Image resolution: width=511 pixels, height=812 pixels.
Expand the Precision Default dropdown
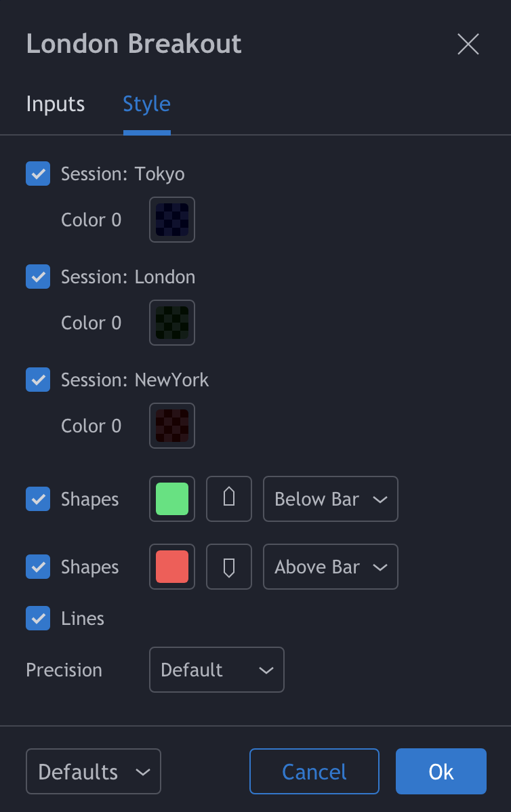click(216, 670)
